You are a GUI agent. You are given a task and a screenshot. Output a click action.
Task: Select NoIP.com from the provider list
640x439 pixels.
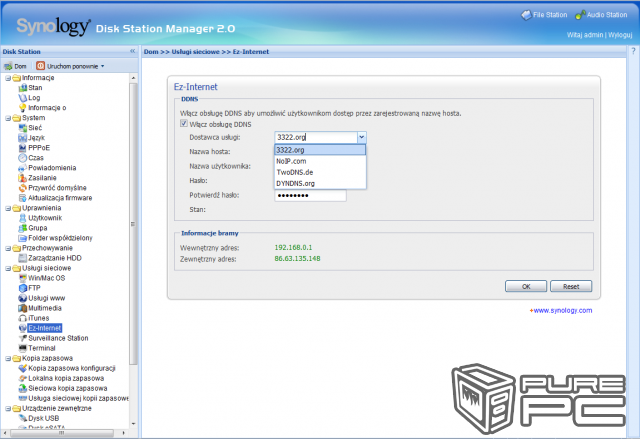click(x=320, y=161)
